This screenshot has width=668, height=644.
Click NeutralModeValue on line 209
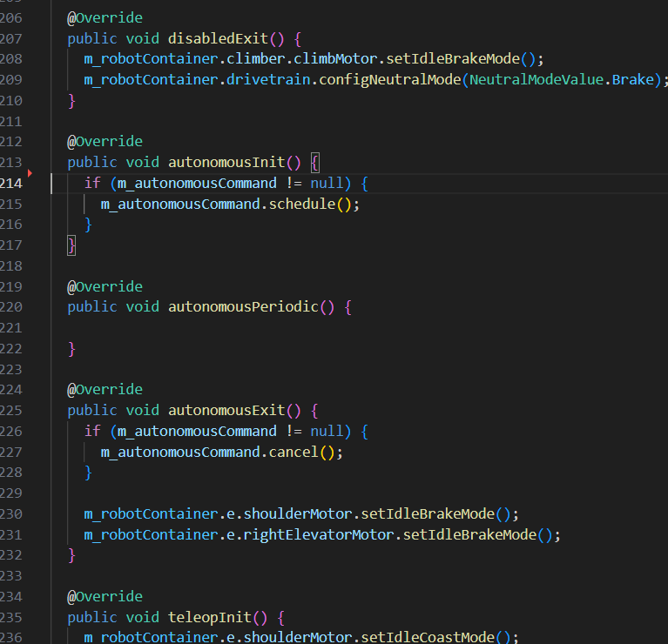(x=536, y=79)
